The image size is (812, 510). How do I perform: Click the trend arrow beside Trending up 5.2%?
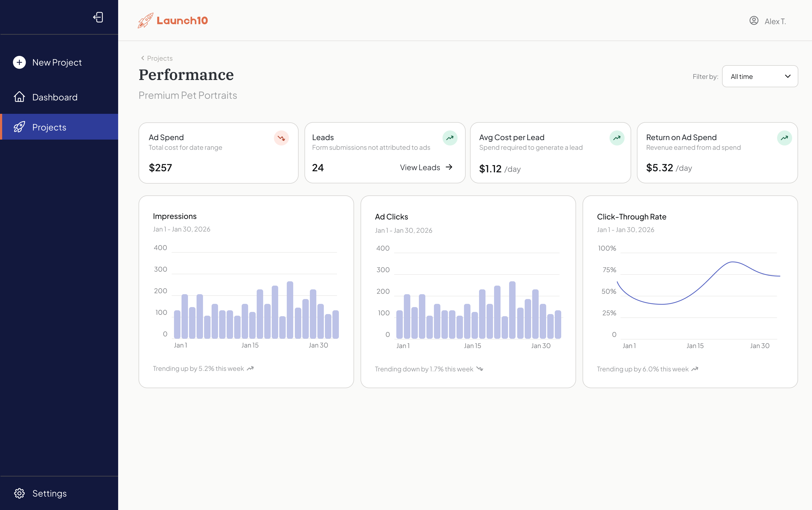(250, 369)
